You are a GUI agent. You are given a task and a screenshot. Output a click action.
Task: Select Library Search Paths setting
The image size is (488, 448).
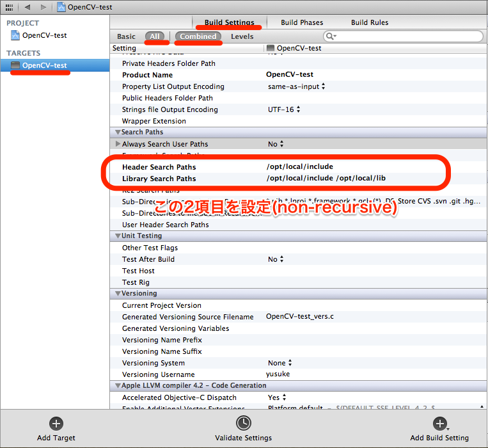(159, 179)
